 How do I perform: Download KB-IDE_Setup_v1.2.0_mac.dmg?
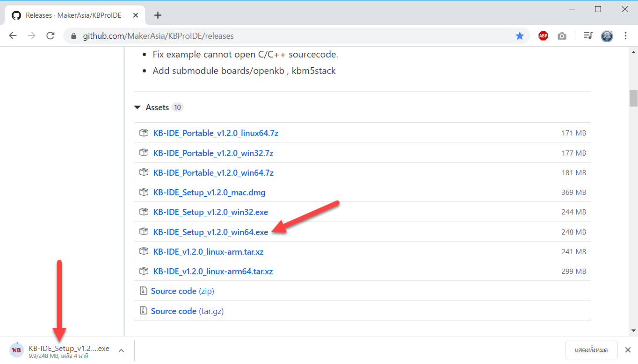(x=209, y=193)
